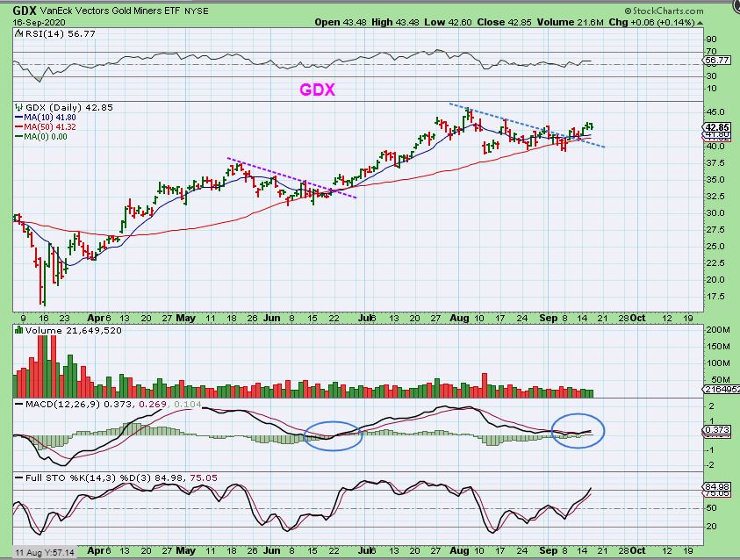Select the red MA(50) legend line
Image resolution: width=740 pixels, height=560 pixels.
(x=19, y=127)
